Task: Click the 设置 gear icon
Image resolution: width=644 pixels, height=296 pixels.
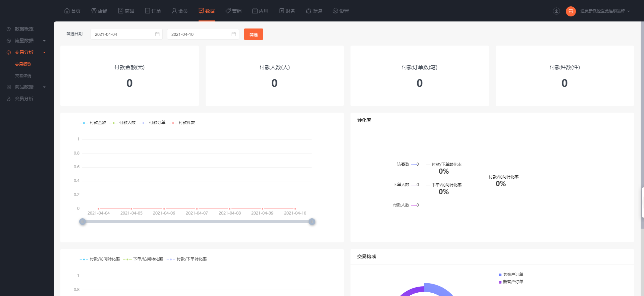Action: pyautogui.click(x=335, y=11)
